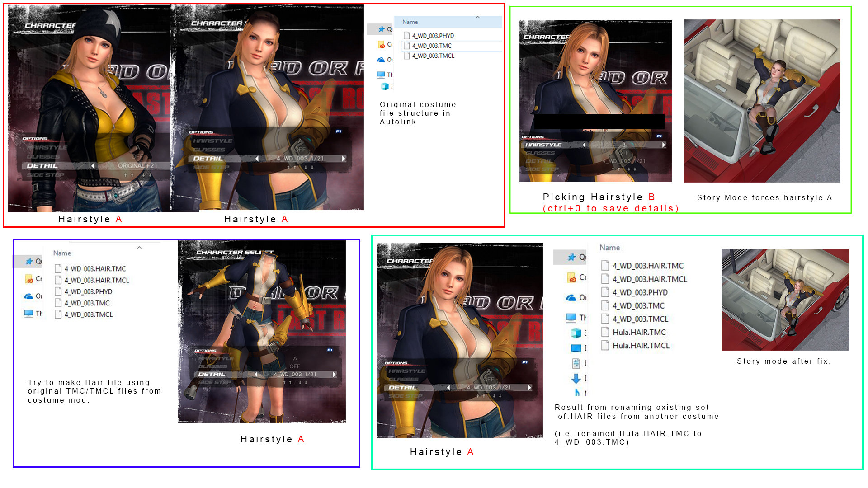Click DETAIL left arrow above Hula-rename Hairstyle A caption
This screenshot has width=868, height=488.
pos(448,388)
